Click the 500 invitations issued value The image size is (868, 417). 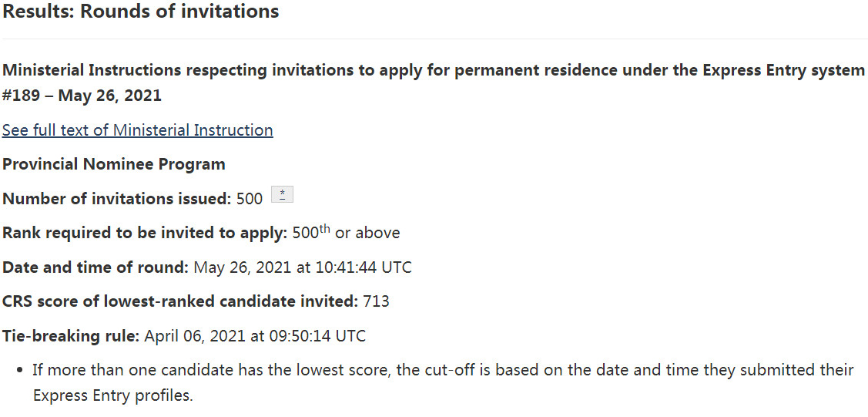(x=250, y=199)
